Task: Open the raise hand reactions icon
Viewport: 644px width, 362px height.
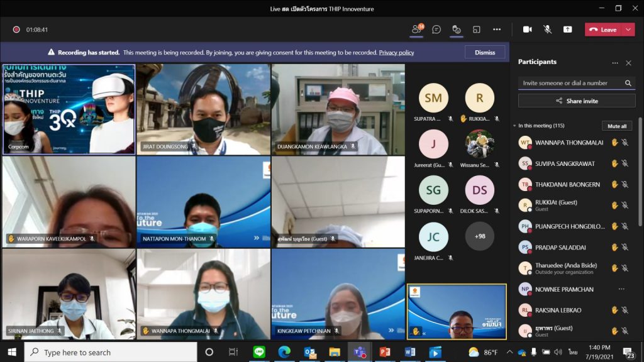Action: (457, 30)
